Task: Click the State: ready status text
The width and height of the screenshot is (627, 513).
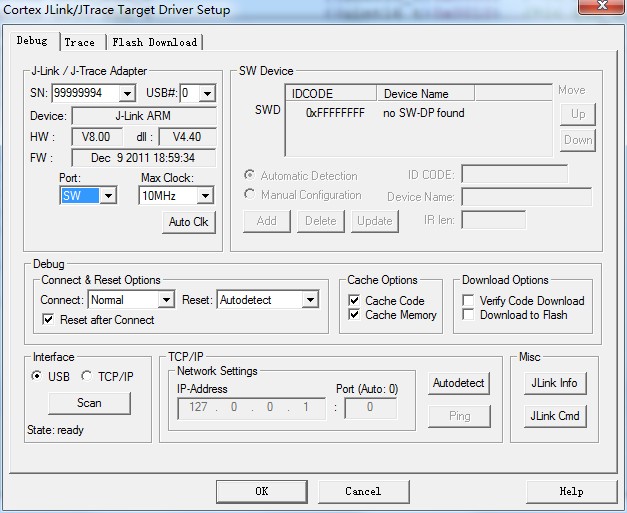Action: [x=56, y=430]
